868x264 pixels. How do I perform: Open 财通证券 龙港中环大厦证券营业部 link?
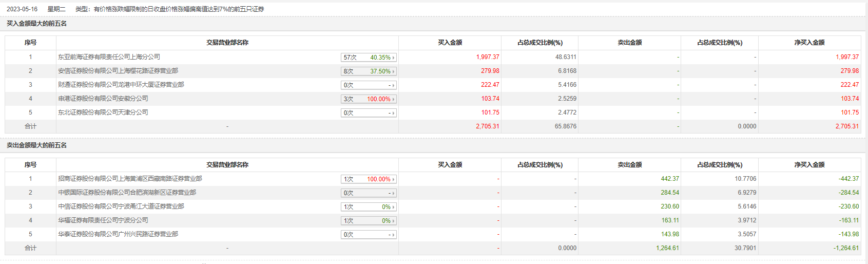[121, 85]
